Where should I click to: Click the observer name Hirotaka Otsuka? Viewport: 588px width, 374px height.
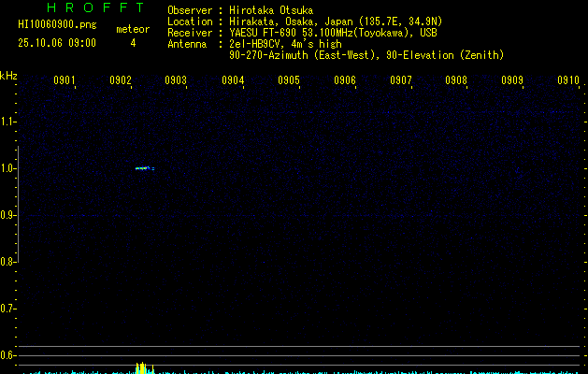click(x=271, y=10)
